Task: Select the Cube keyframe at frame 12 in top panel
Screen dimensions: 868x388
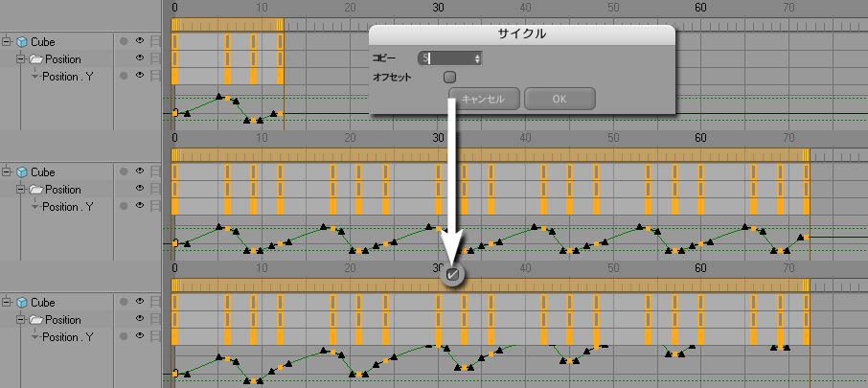Action: point(280,41)
